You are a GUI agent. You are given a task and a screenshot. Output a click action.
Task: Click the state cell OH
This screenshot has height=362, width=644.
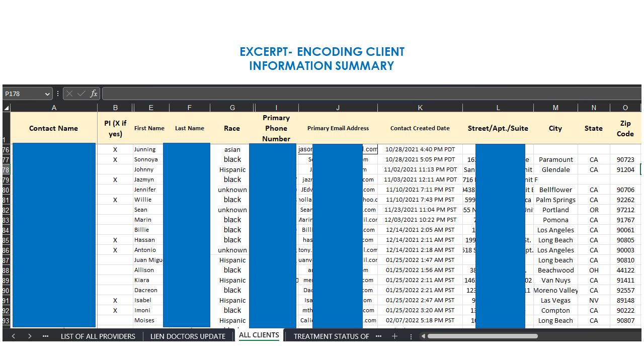coord(594,270)
